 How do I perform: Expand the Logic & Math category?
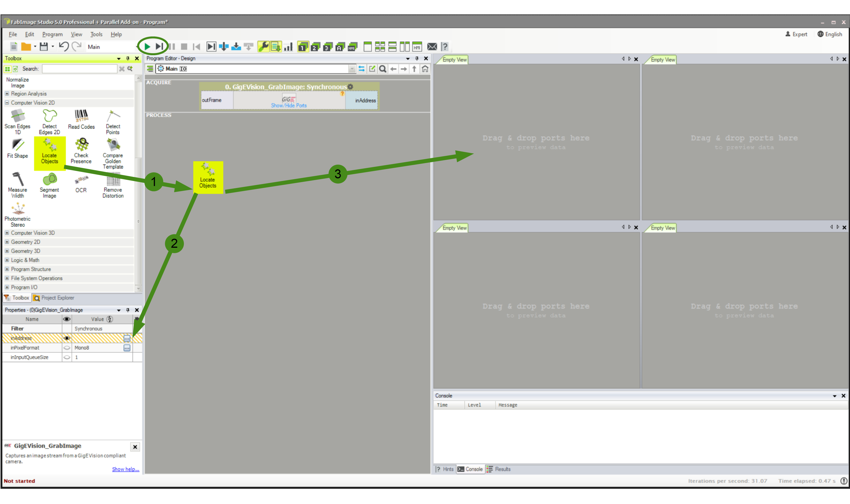coord(7,260)
